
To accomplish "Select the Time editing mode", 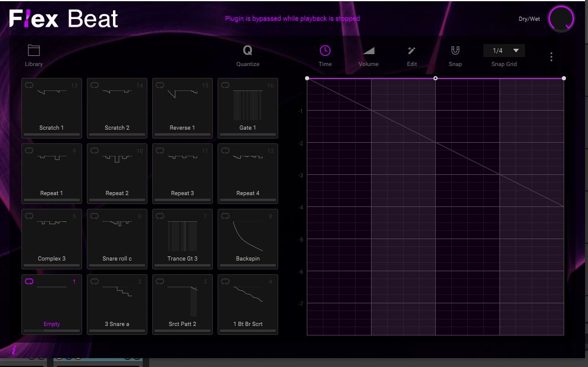I will pyautogui.click(x=325, y=52).
